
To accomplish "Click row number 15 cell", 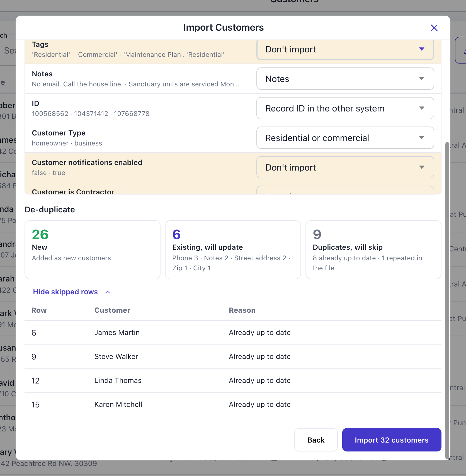I will 35,405.
